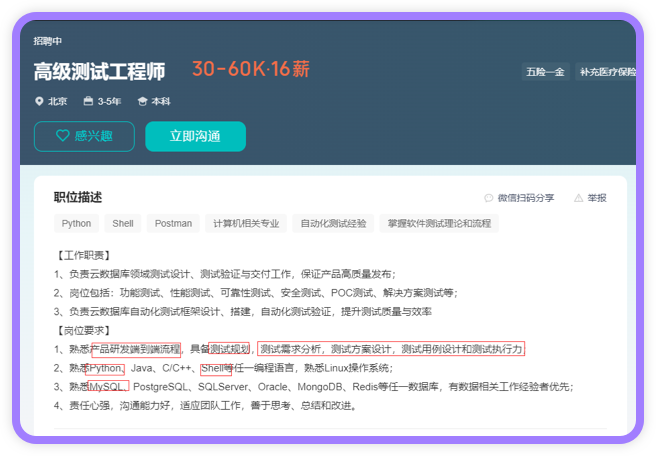This screenshot has width=656, height=456.
Task: Click the salary text 30-60K·16薪
Action: [x=251, y=69]
